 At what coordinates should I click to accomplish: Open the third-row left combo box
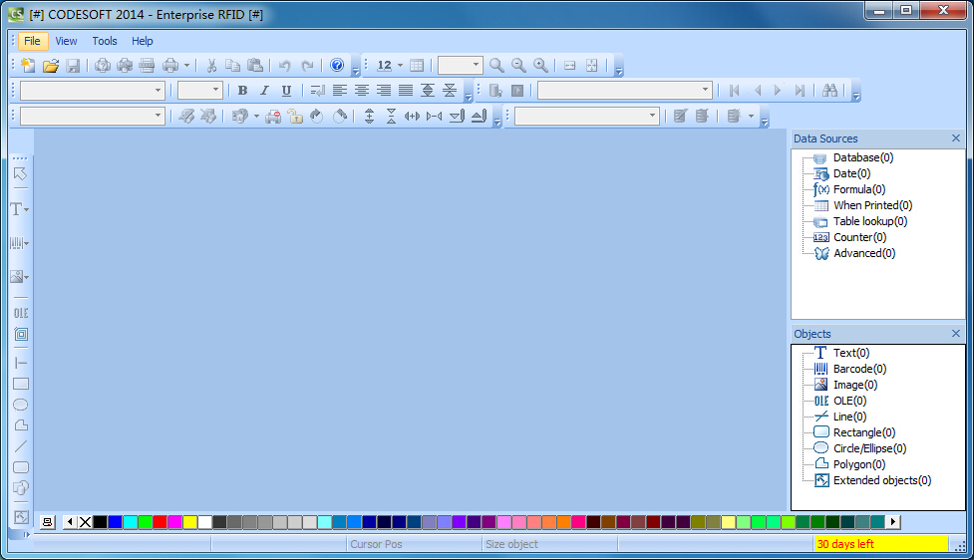tap(92, 117)
